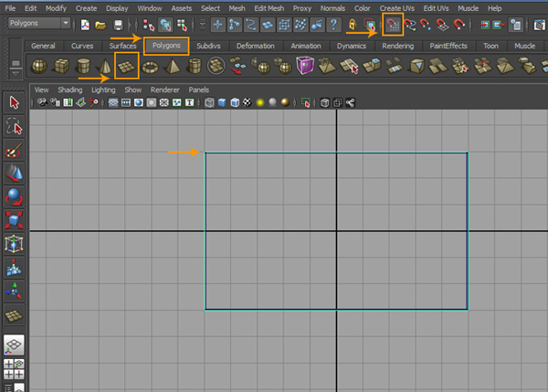Switch to the Subdivs shelf tab

[x=208, y=46]
